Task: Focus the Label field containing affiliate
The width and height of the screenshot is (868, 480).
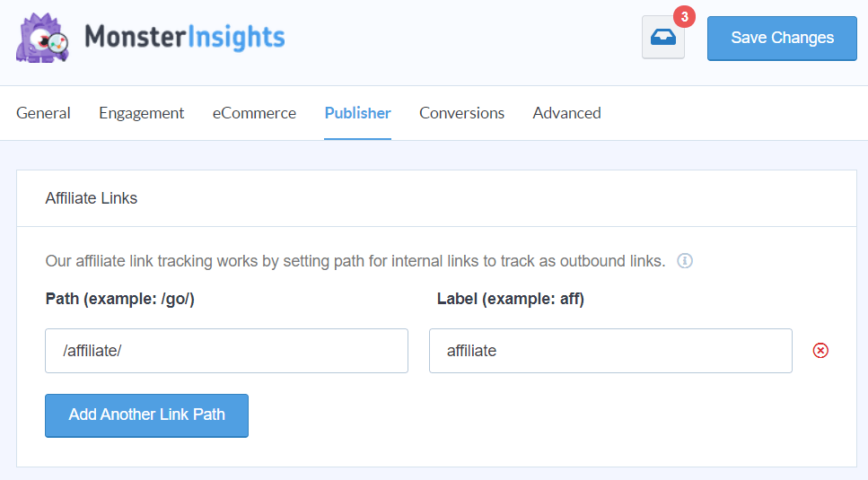Action: tap(610, 351)
